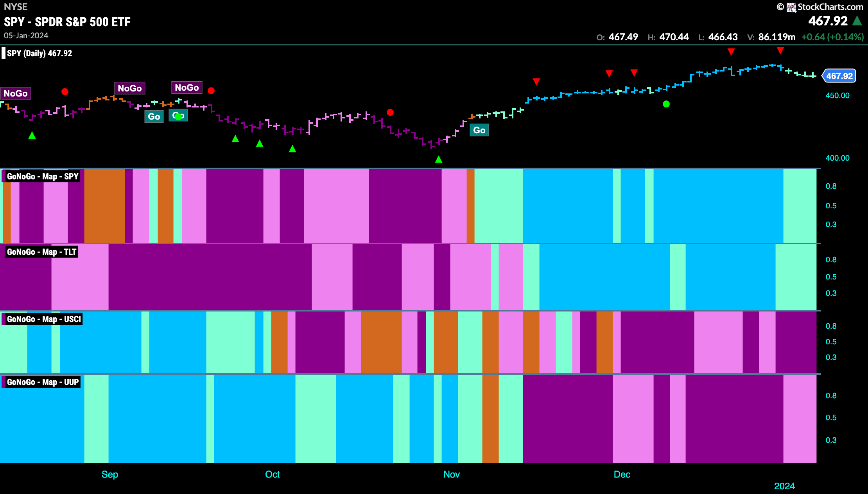This screenshot has height=494, width=868.
Task: Click the NYSE exchange label
Action: pyautogui.click(x=16, y=7)
